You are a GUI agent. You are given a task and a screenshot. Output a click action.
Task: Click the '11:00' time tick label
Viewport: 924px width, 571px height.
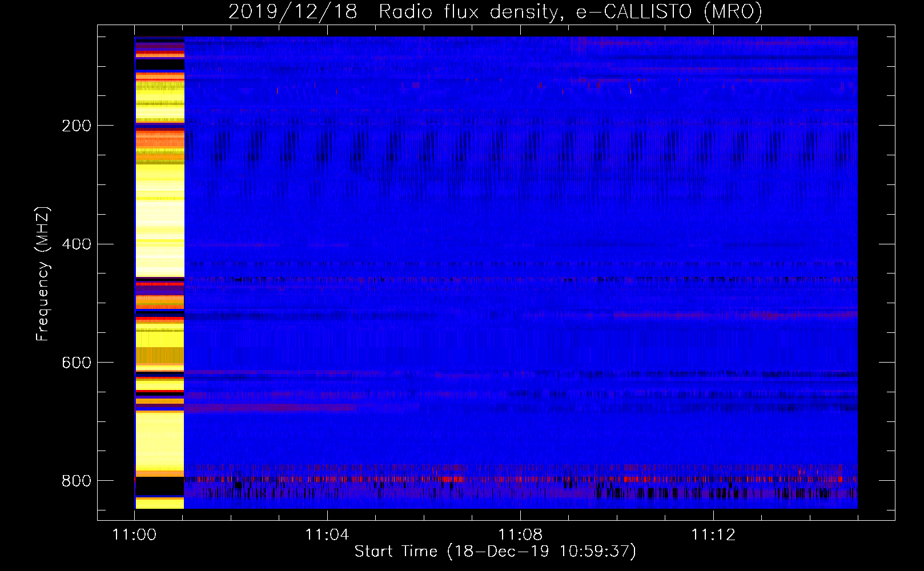tap(134, 535)
